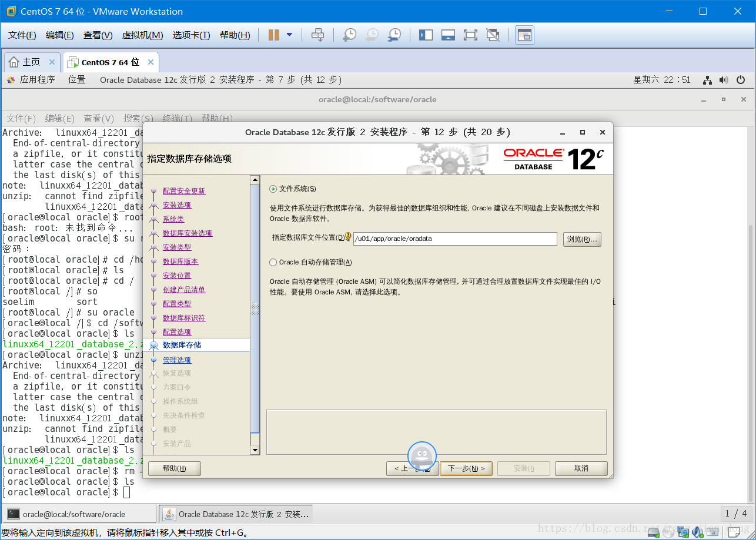Image resolution: width=756 pixels, height=540 pixels.
Task: Go to the 配置选项 step
Action: [x=177, y=332]
